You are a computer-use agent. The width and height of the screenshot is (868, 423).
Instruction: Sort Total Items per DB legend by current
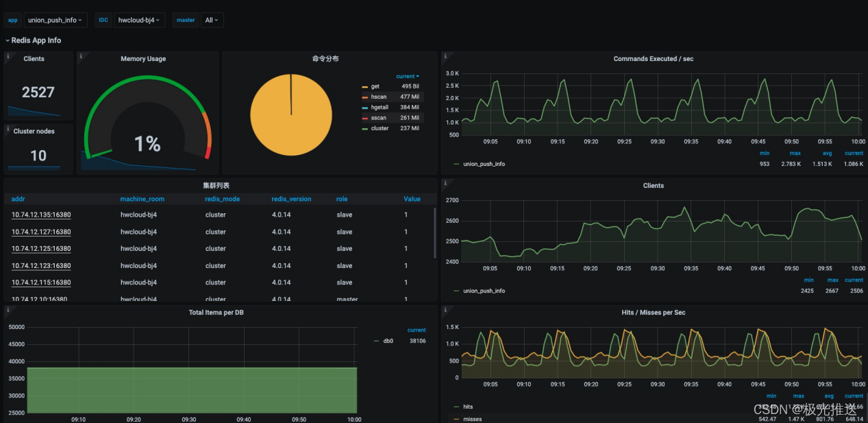pos(417,330)
